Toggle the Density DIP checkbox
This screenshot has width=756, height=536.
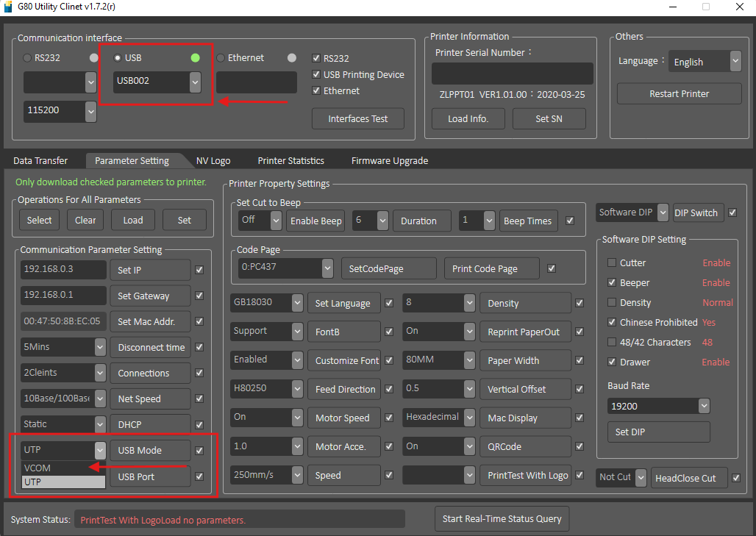point(612,302)
